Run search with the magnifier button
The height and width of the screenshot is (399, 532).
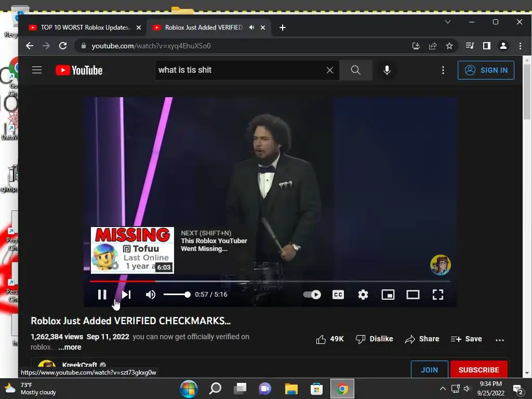(355, 70)
